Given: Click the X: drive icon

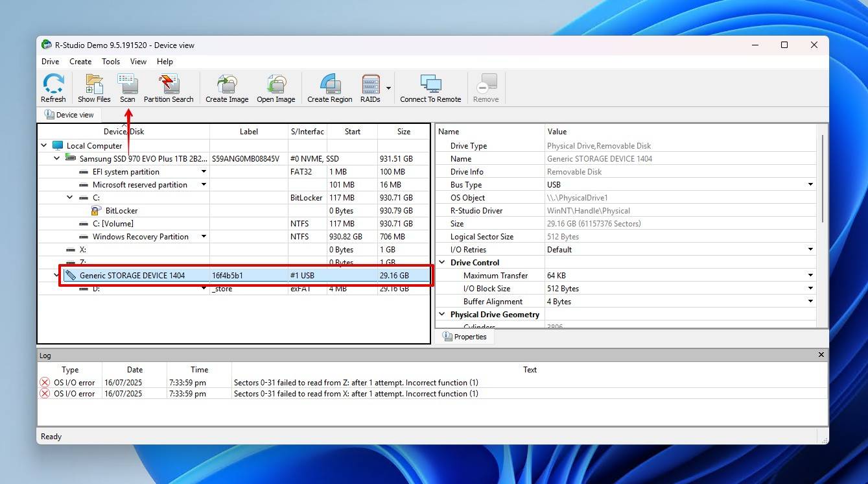Looking at the screenshot, I should click(x=71, y=250).
